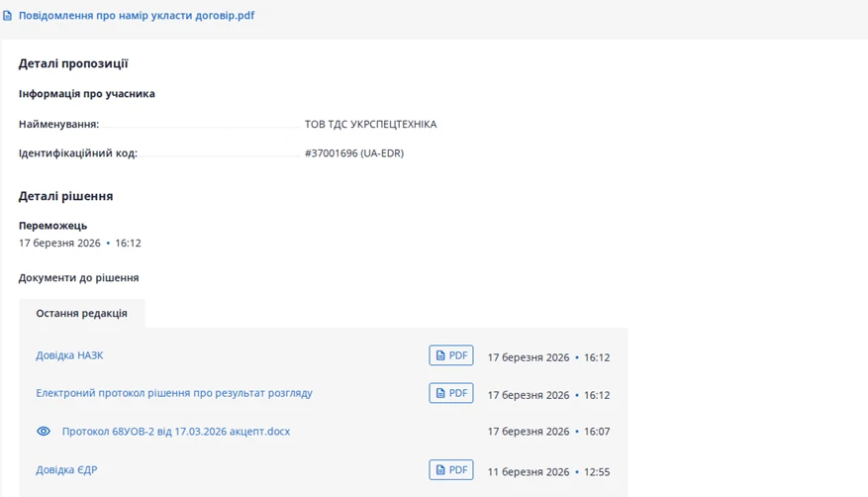Open the "Довідка ЄДР" document link
868x497 pixels.
click(66, 470)
